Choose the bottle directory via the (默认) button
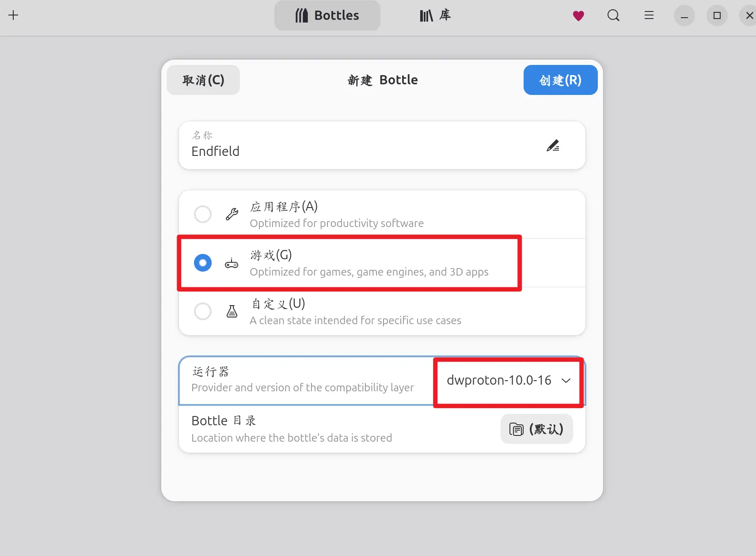756x556 pixels. 537,429
